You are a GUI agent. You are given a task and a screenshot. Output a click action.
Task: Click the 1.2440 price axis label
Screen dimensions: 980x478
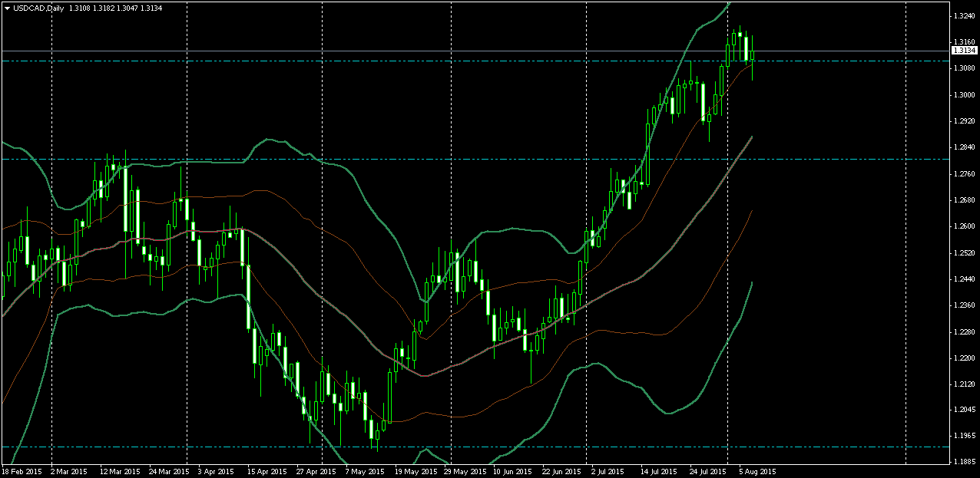963,279
